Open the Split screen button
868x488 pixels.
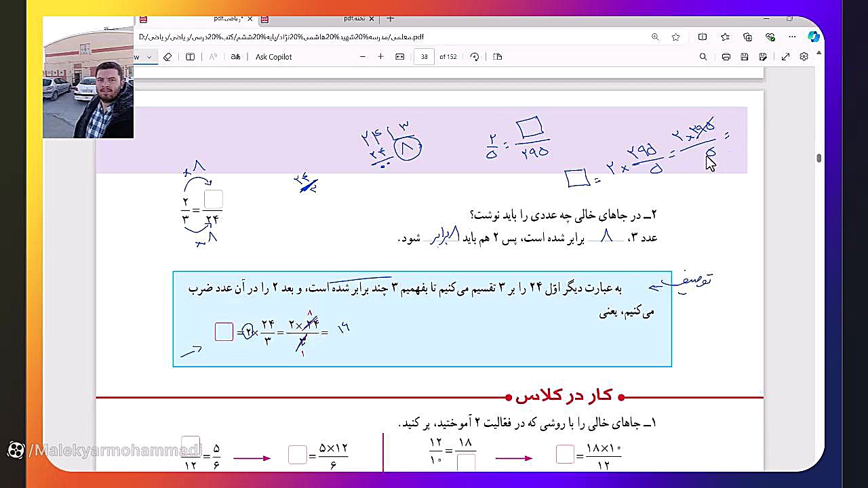(703, 37)
